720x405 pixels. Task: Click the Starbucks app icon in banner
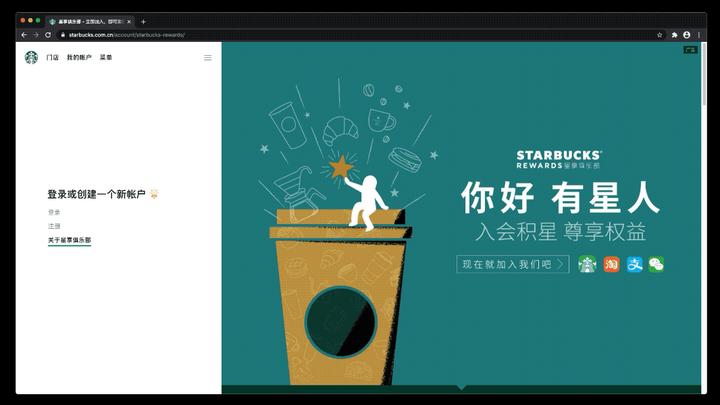coord(587,264)
